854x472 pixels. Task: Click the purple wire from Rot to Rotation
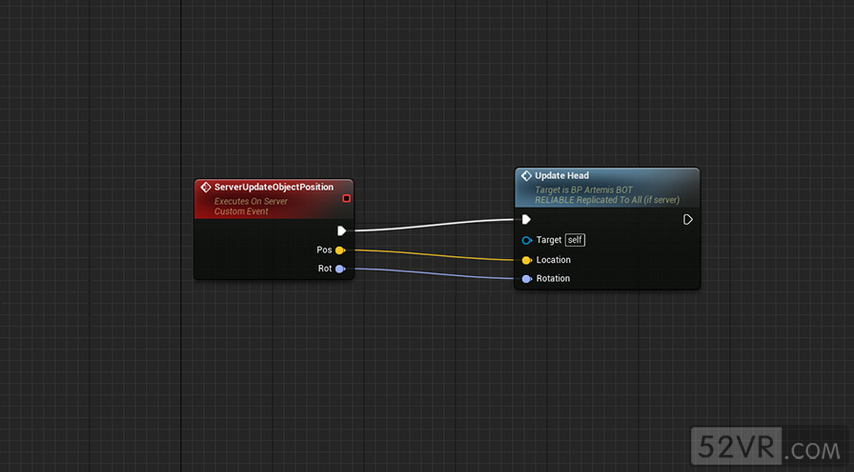[430, 274]
